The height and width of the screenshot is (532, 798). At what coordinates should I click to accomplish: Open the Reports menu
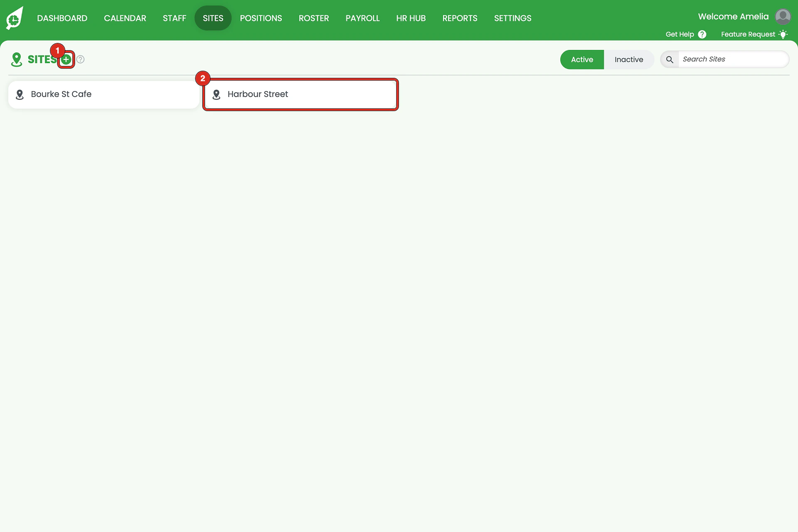(x=460, y=18)
